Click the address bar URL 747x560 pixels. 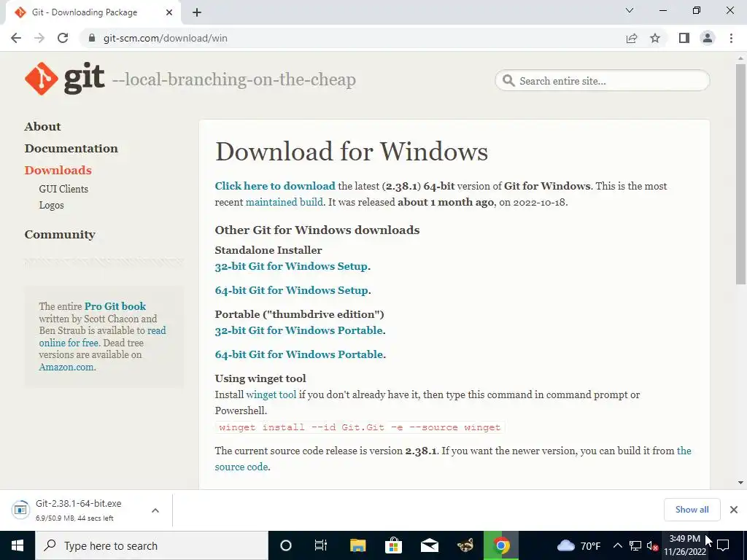[x=165, y=38]
